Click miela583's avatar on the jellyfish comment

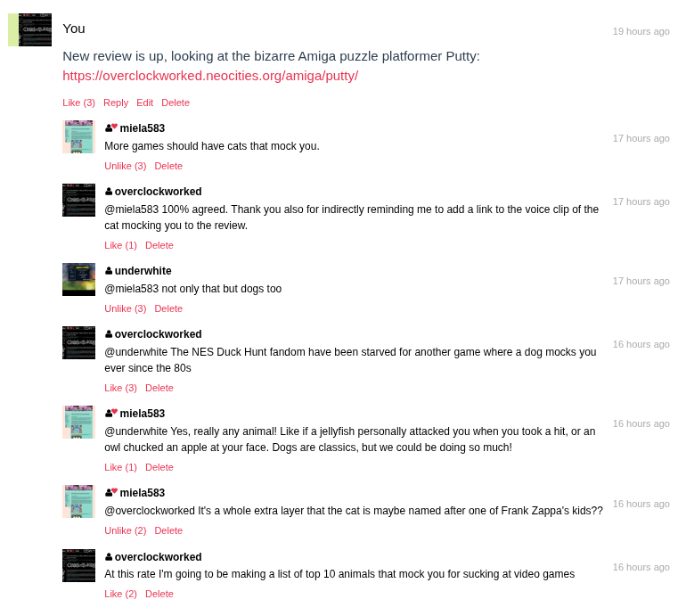click(x=78, y=422)
